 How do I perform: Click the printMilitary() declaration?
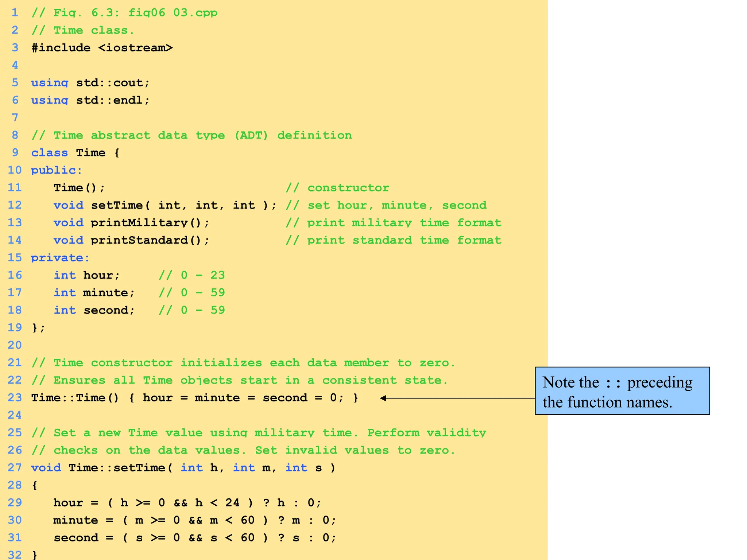(x=131, y=223)
